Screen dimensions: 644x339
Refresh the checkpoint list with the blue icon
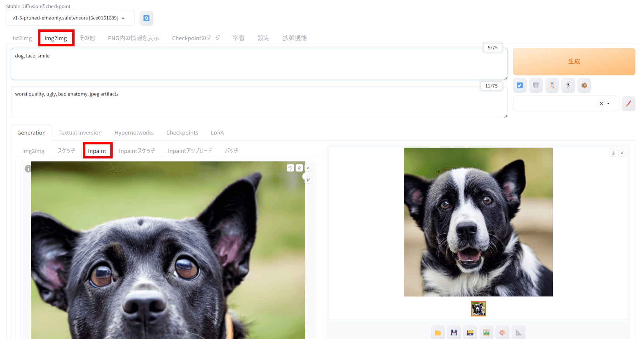147,18
